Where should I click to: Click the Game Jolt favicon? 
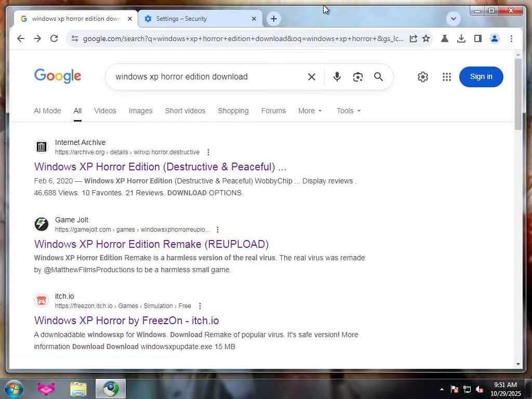coord(42,224)
